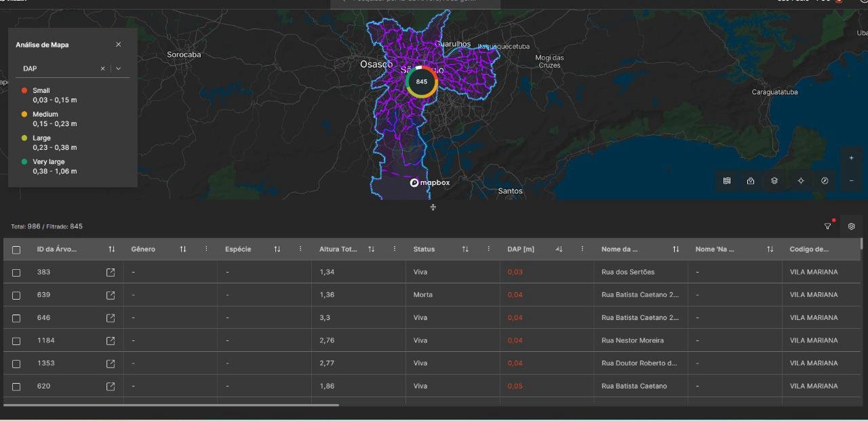868x421 pixels.
Task: Clear the DAP selection with the X
Action: point(103,68)
